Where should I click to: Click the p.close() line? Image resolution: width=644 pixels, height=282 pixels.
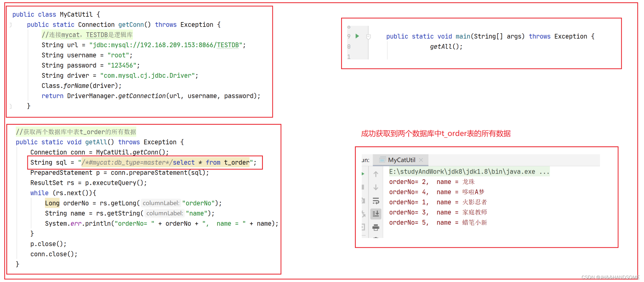point(48,244)
